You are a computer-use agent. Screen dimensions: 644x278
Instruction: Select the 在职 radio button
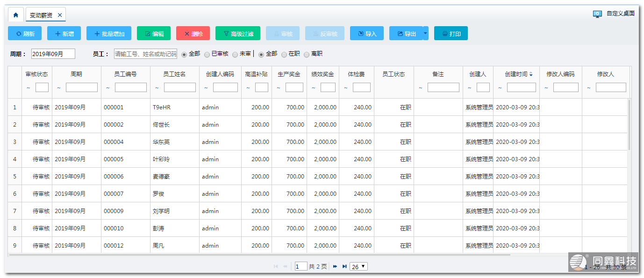tap(284, 54)
